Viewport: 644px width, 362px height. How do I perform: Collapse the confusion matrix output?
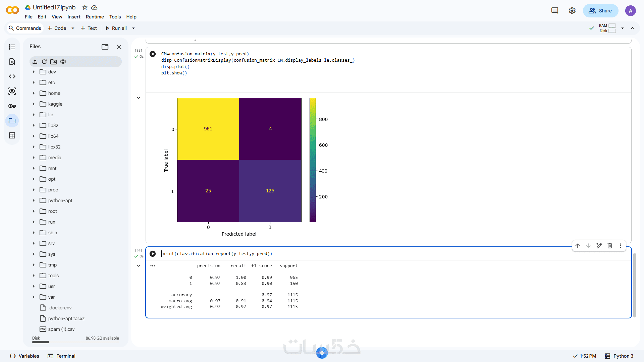[139, 98]
